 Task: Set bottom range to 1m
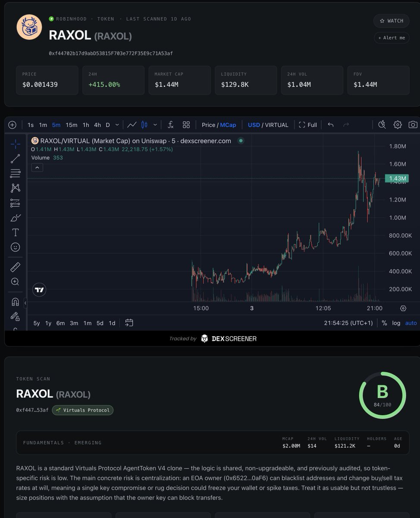click(x=88, y=323)
